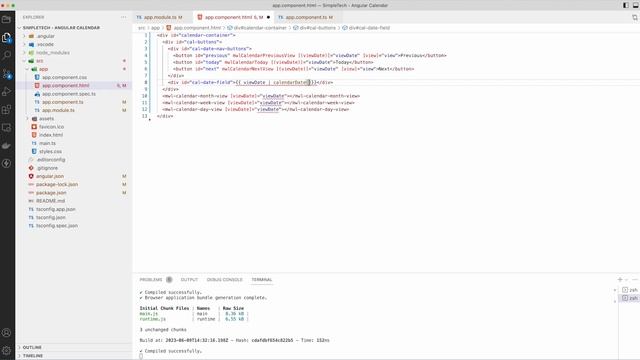The height and width of the screenshot is (360, 640).
Task: Collapse the app folder
Action: point(43,69)
